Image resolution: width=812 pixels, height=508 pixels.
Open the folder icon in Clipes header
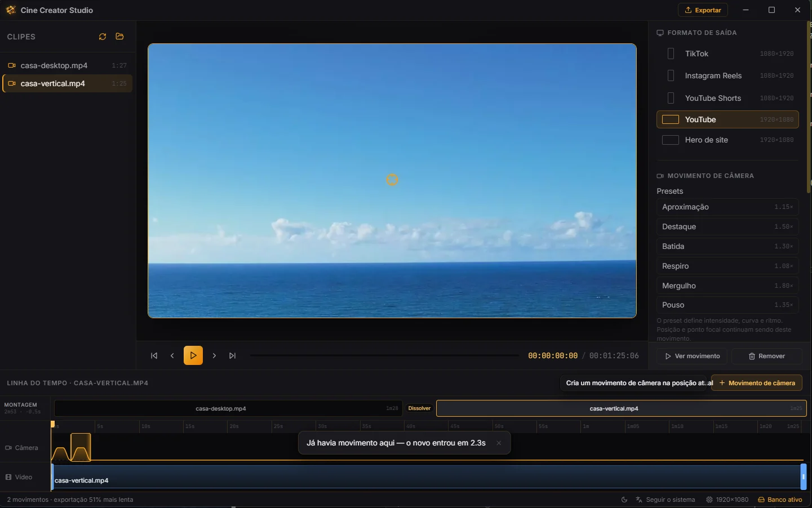click(119, 37)
